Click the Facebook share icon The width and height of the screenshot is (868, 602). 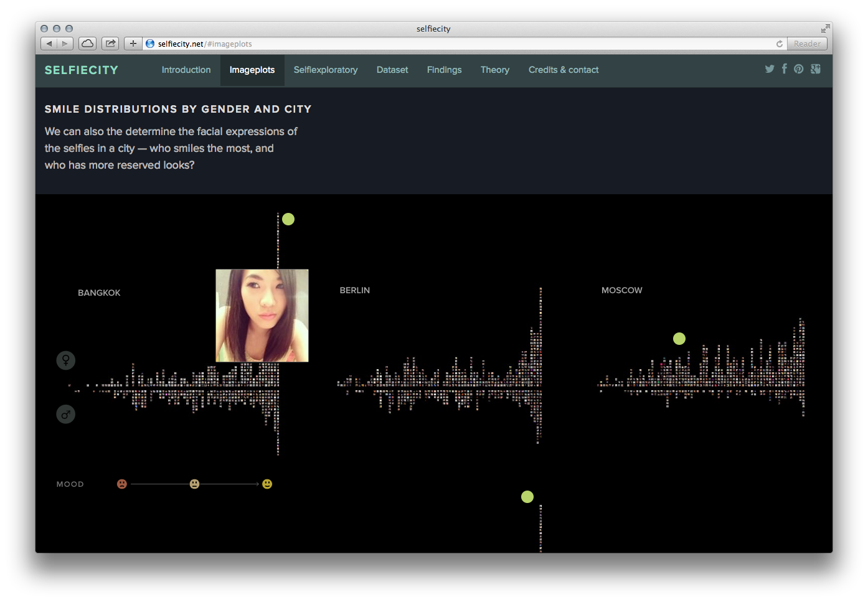pos(785,68)
